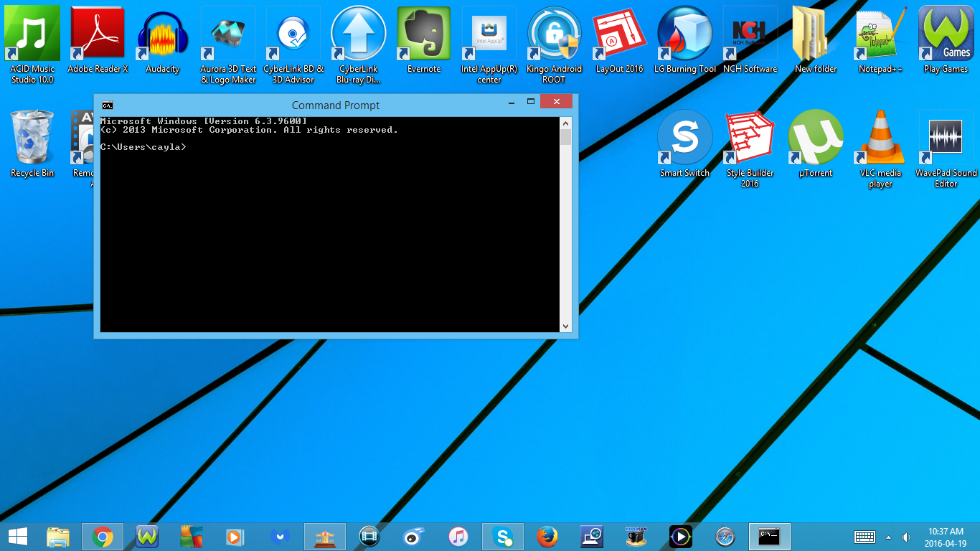This screenshot has height=551, width=980.
Task: Open Safari compass icon on the taskbar
Action: [725, 537]
